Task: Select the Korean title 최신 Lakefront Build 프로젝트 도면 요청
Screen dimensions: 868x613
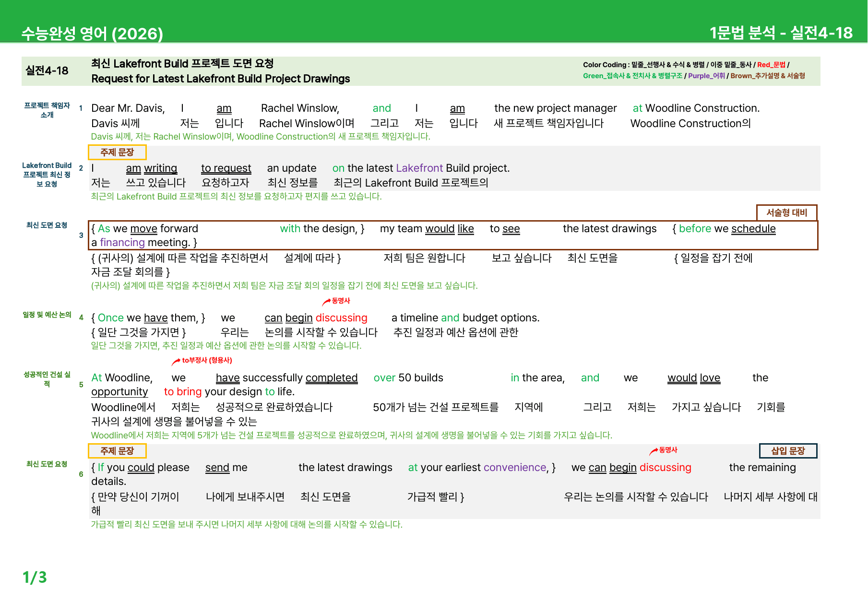Action: pyautogui.click(x=182, y=63)
